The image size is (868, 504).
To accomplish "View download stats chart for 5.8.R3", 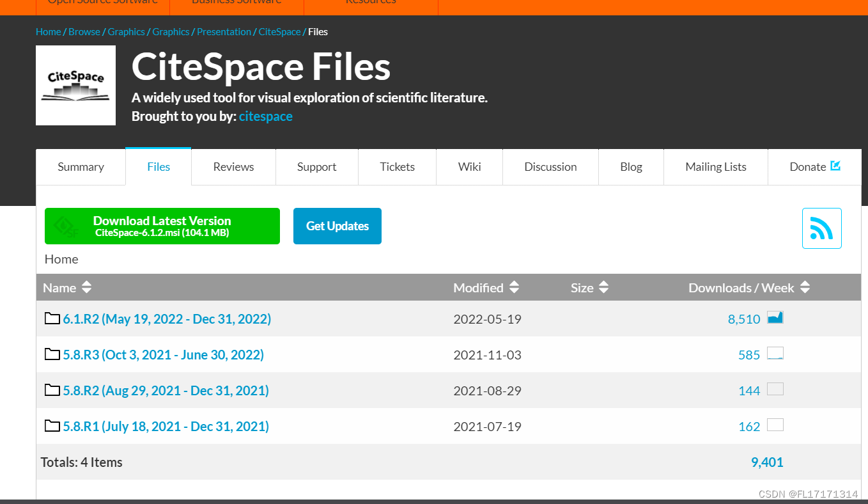I will 775,353.
